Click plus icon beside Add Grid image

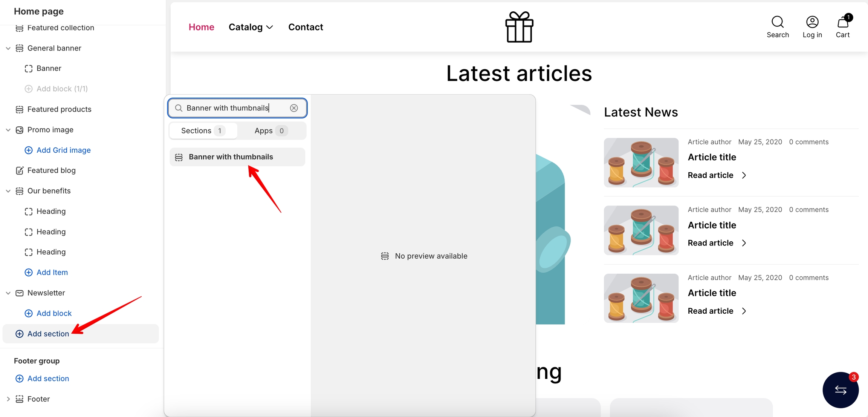pyautogui.click(x=29, y=150)
